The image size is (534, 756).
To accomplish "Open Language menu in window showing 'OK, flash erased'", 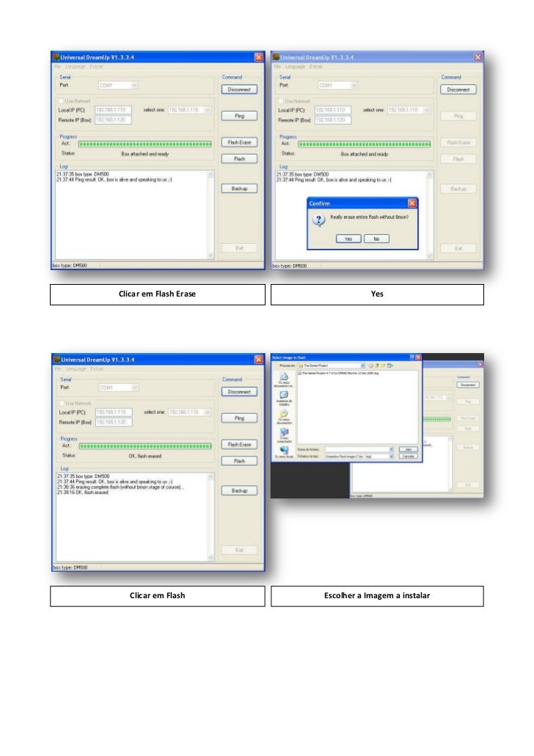I will 76,369.
